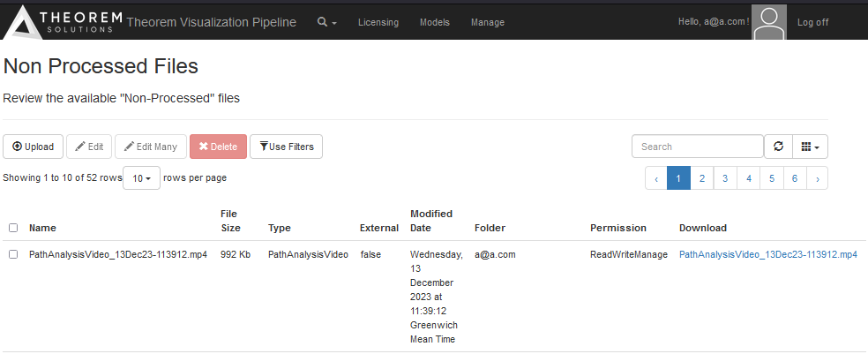The height and width of the screenshot is (354, 868).
Task: Click the user avatar icon
Action: pos(768,22)
